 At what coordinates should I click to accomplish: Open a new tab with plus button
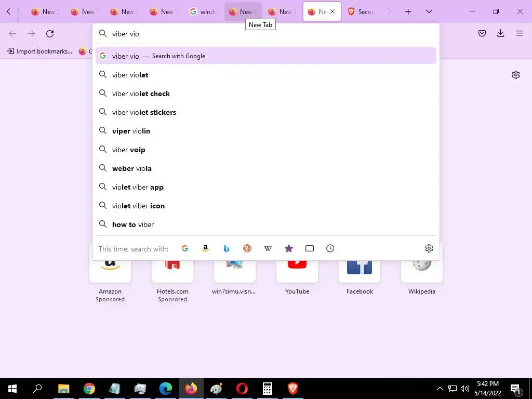click(x=408, y=12)
